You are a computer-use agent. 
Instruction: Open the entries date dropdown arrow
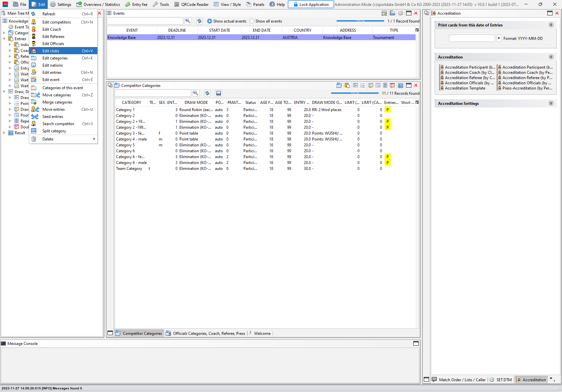point(499,38)
